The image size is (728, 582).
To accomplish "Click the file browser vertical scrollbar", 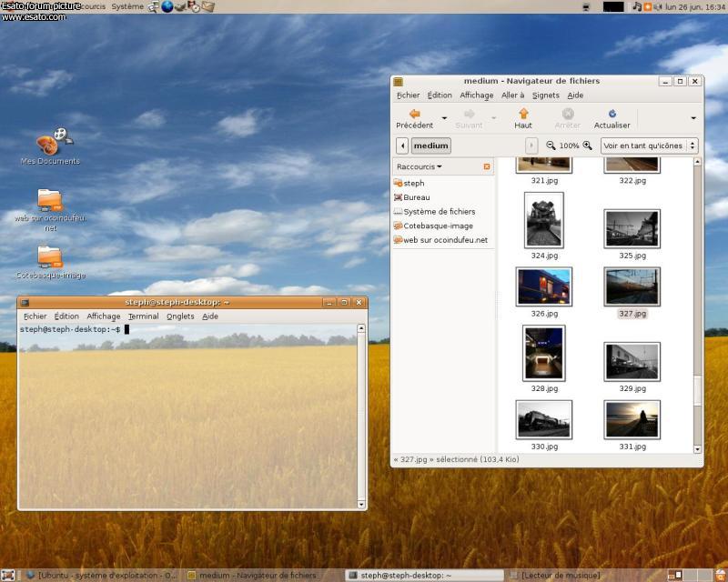I will [698, 390].
